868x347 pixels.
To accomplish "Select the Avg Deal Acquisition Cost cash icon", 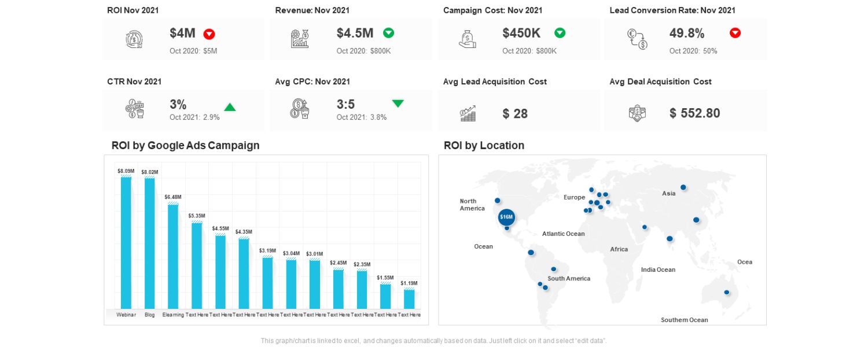I will 637,113.
